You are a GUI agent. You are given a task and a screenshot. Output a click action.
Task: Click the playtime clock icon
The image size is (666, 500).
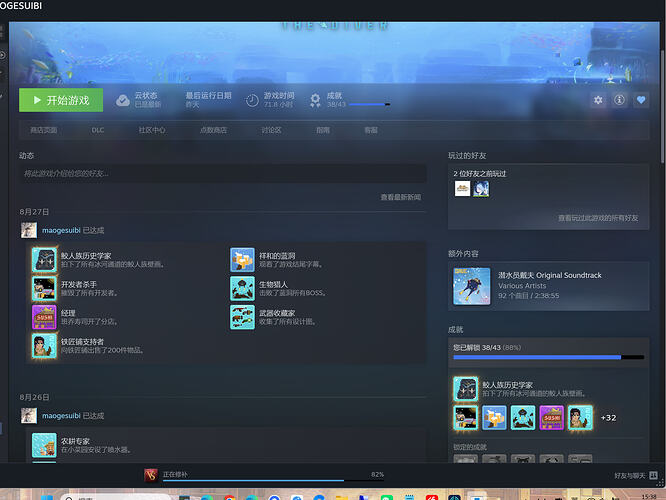pos(252,100)
